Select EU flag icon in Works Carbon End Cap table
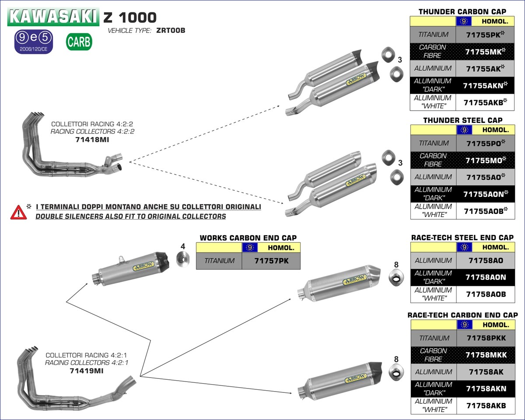 coord(250,248)
